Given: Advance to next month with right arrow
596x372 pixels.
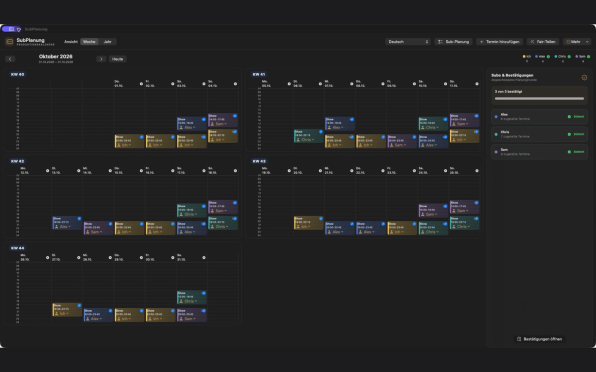Looking at the screenshot, I should click(101, 59).
